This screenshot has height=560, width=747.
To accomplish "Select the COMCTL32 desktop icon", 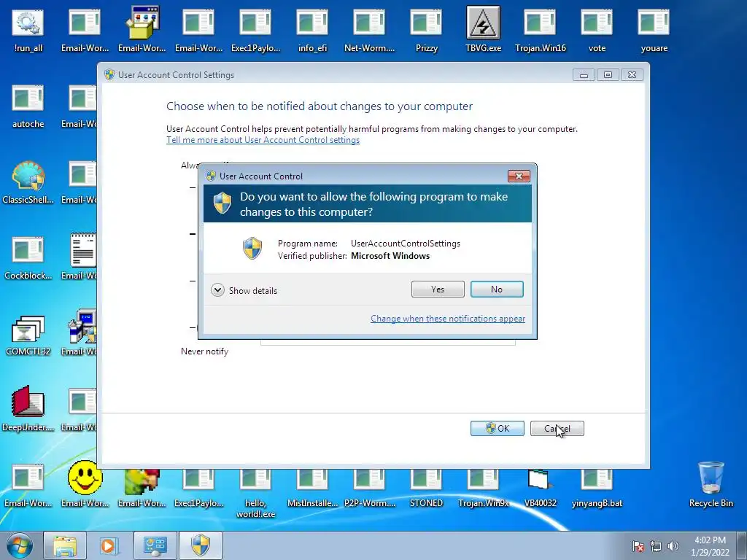I will tap(28, 334).
